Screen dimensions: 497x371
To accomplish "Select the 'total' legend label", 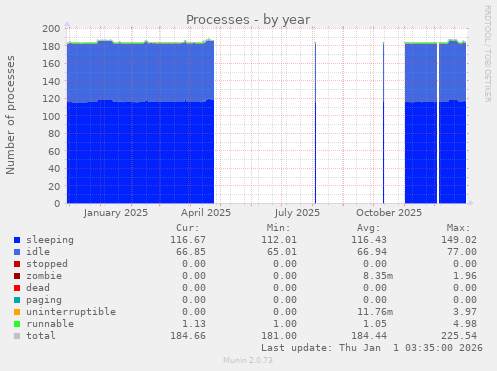I will tap(41, 336).
